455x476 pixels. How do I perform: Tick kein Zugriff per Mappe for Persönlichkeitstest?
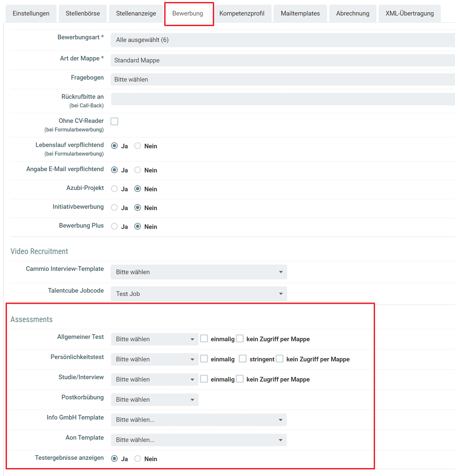[280, 359]
